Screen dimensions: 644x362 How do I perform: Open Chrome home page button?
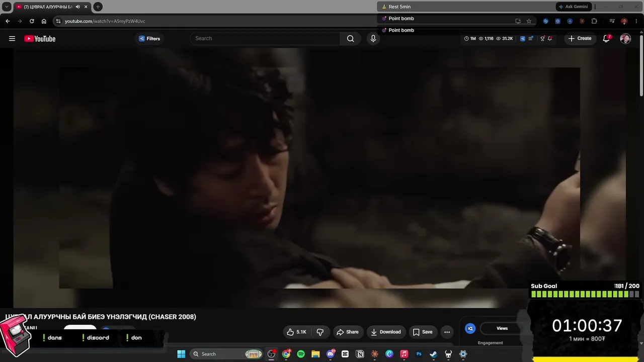[x=44, y=21]
